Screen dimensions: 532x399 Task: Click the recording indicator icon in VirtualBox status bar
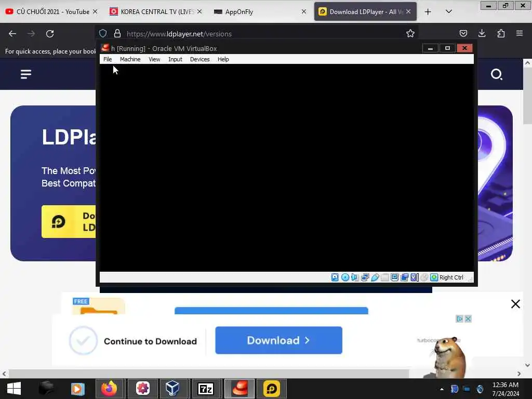coord(404,277)
